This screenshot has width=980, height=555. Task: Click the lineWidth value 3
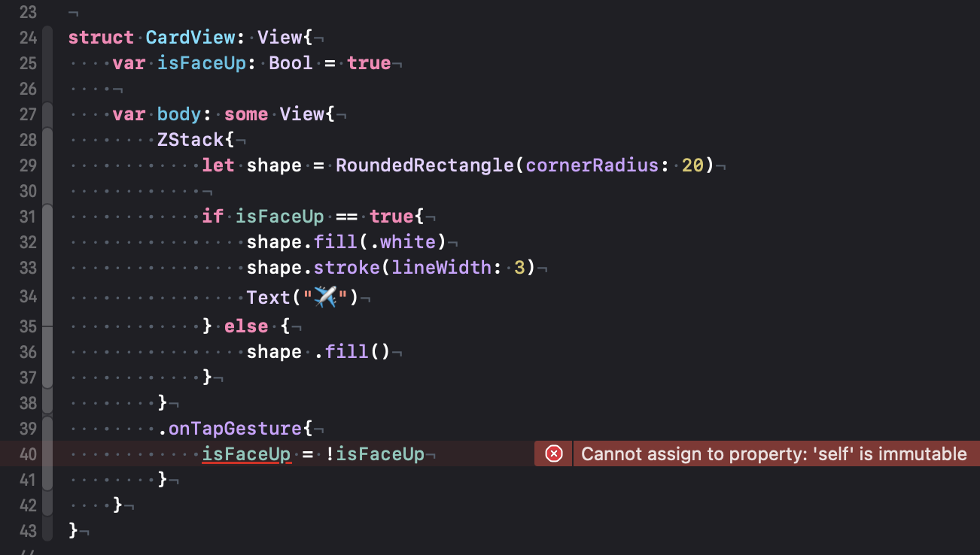tap(519, 267)
